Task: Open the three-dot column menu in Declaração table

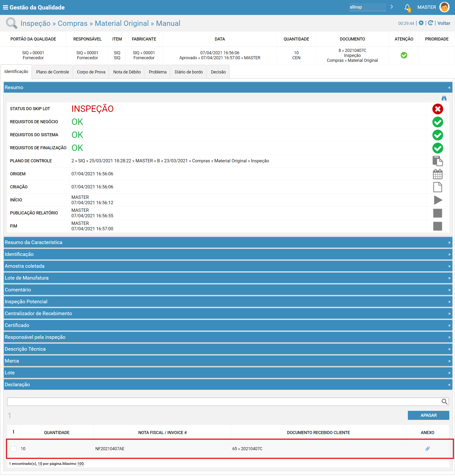Action: (x=13, y=432)
